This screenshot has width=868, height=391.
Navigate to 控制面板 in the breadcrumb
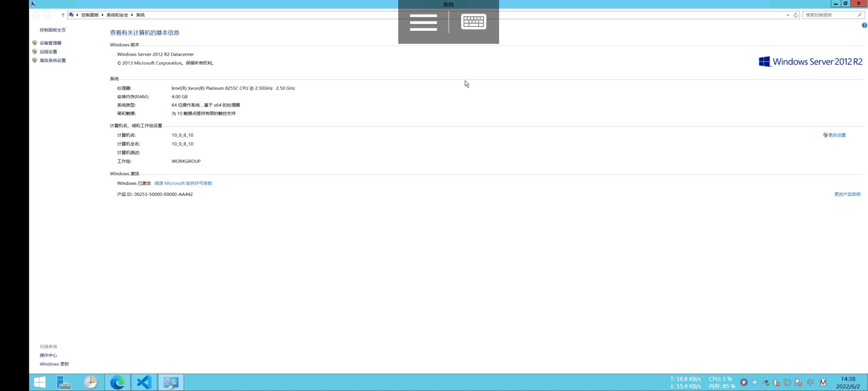pyautogui.click(x=90, y=15)
